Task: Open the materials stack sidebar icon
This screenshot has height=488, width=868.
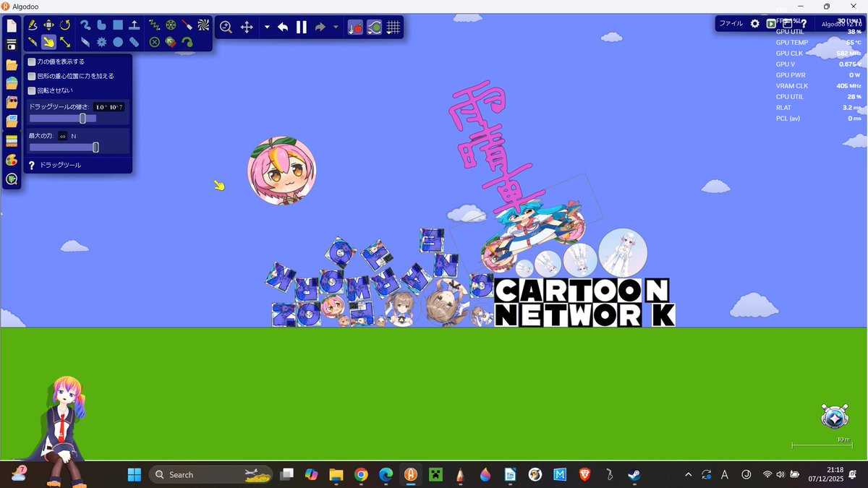Action: point(12,140)
